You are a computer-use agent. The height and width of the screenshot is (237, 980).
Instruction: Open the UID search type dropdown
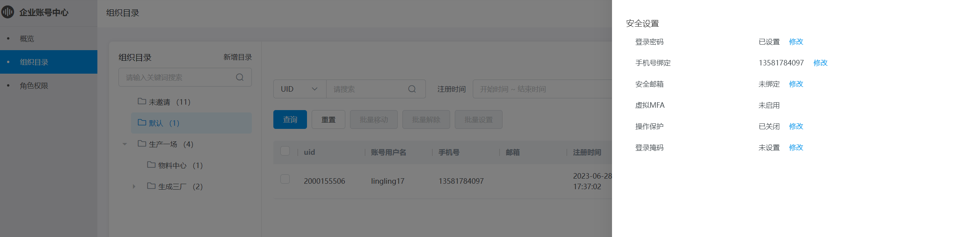click(300, 89)
